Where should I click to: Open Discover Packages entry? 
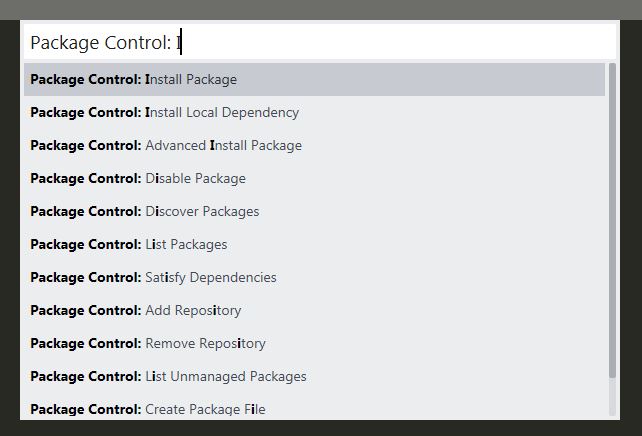point(201,211)
